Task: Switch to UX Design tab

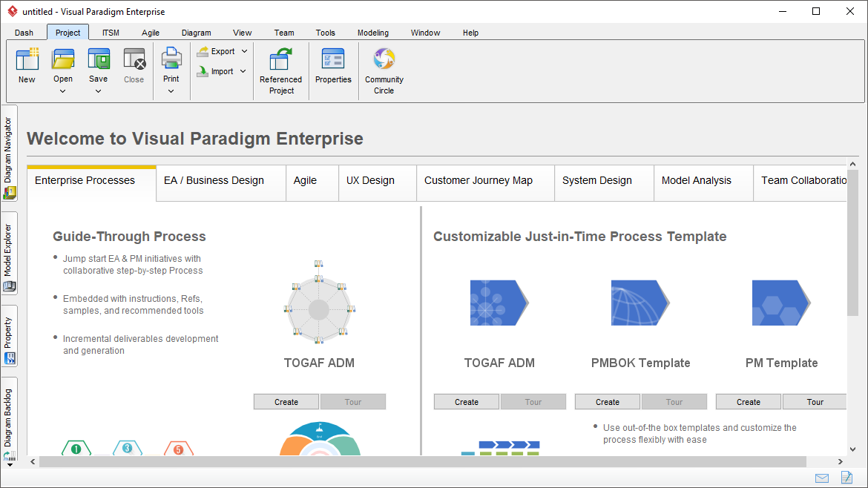Action: tap(378, 183)
